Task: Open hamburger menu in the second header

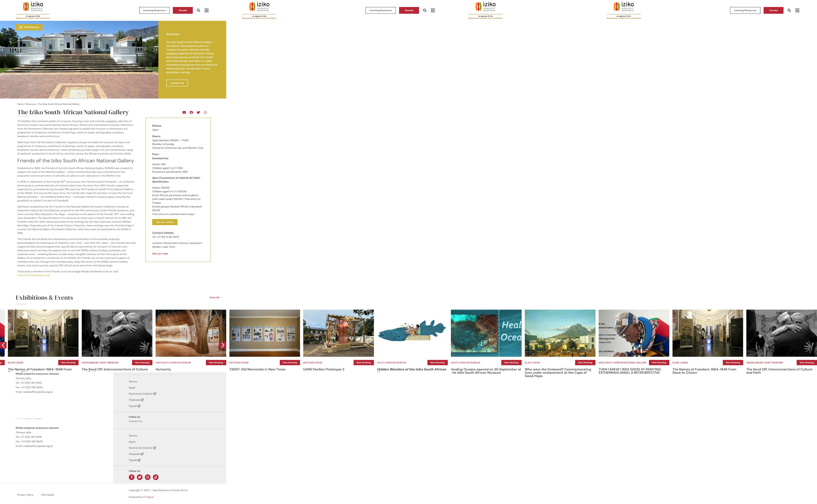Action: coord(433,10)
